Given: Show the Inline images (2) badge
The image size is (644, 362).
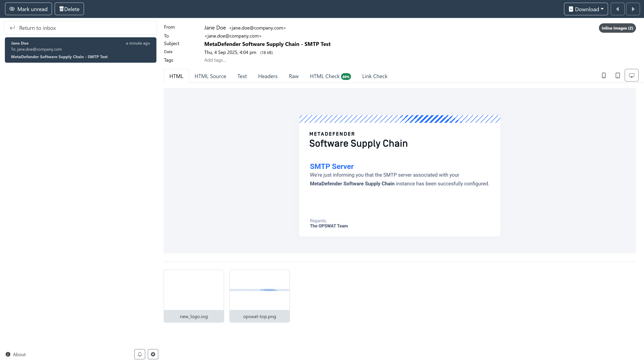Looking at the screenshot, I should (617, 28).
